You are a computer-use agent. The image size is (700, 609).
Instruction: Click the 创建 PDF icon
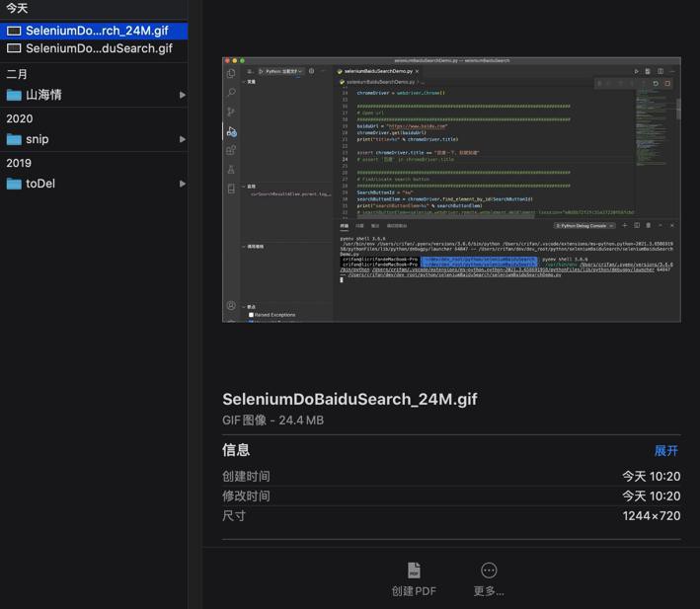click(414, 571)
